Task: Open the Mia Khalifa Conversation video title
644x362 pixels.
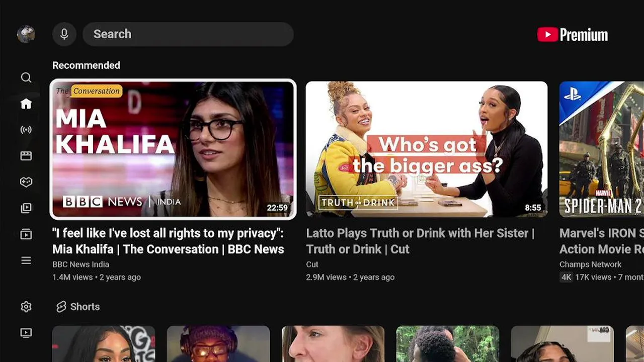Action: (168, 241)
